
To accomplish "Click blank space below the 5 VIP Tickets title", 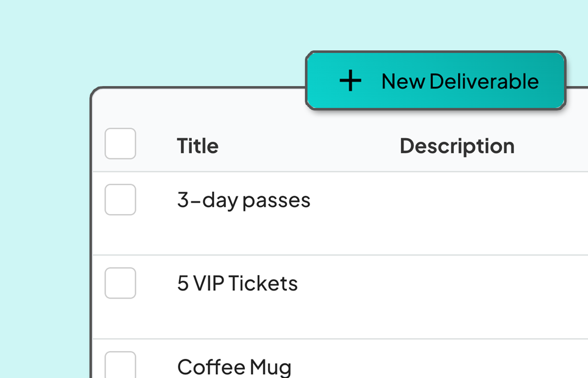I will tap(237, 317).
